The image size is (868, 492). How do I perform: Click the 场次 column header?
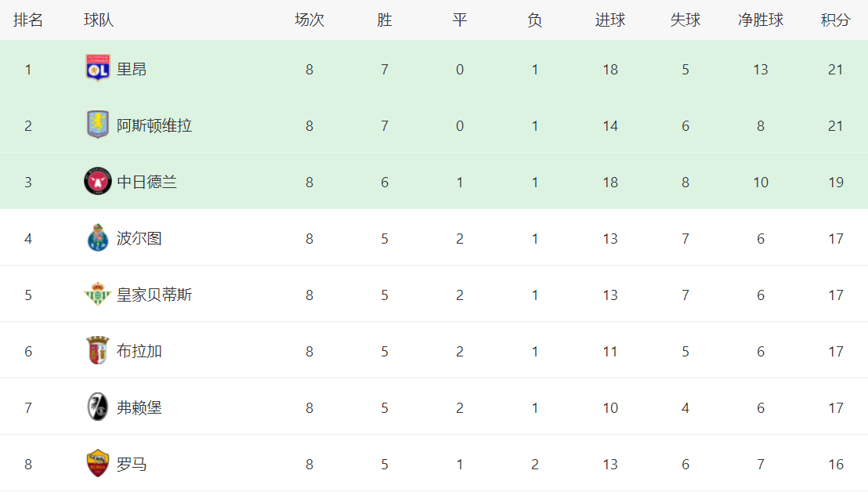(309, 20)
